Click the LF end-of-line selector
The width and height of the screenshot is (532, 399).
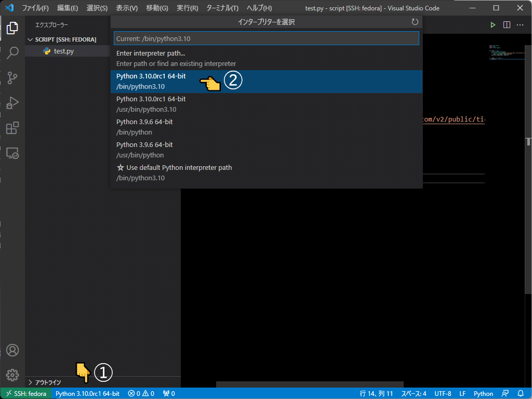click(x=462, y=394)
